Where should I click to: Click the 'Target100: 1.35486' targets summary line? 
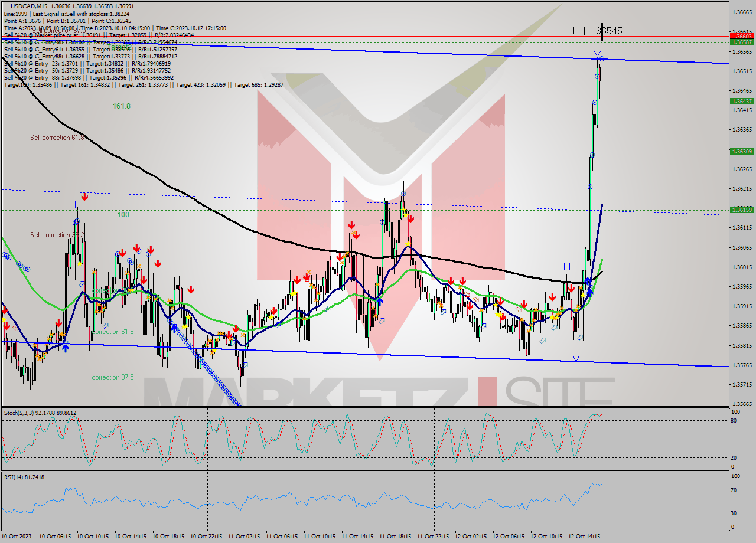(144, 84)
